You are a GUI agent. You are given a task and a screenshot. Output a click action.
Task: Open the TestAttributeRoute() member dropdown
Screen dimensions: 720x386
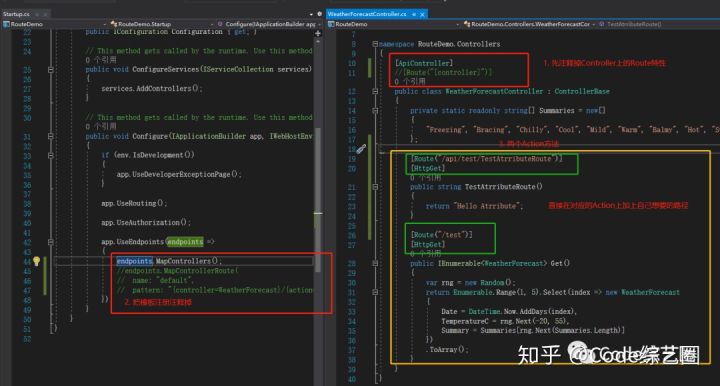tap(659, 24)
